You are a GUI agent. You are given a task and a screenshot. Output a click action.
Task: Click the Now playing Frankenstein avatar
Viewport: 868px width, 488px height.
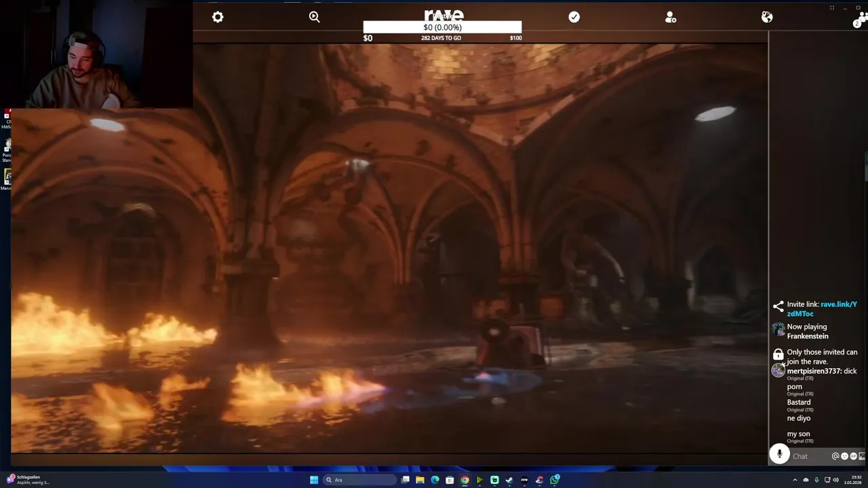pyautogui.click(x=778, y=331)
